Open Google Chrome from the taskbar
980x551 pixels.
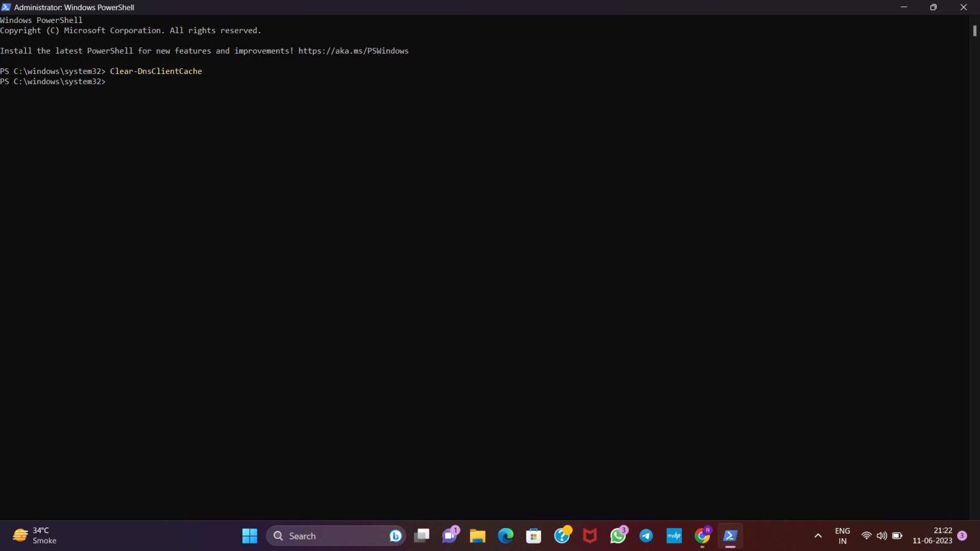[702, 536]
